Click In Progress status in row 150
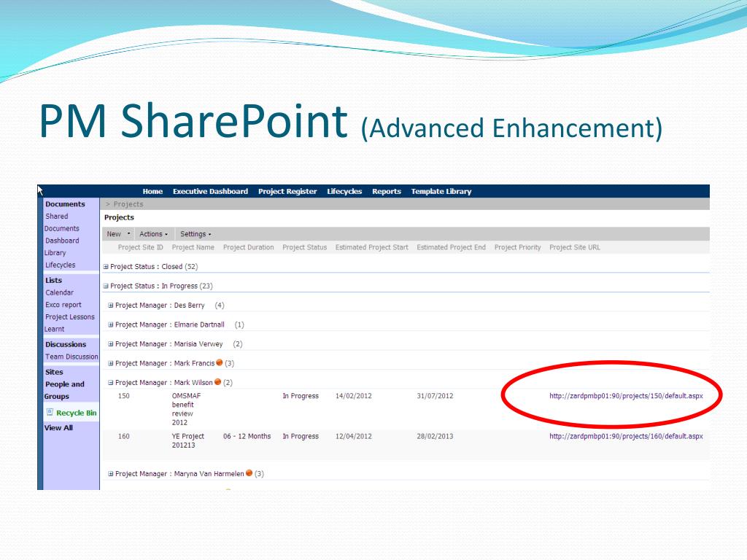 [301, 396]
